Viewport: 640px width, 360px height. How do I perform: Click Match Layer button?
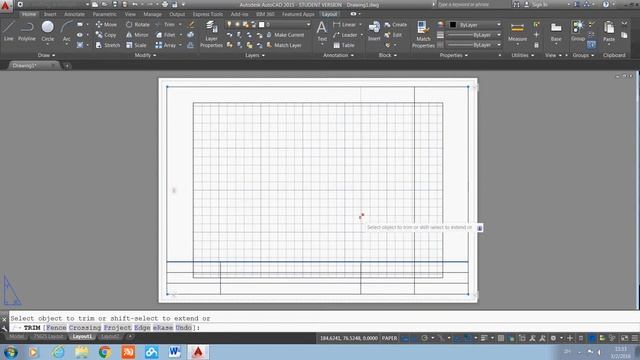pos(284,45)
